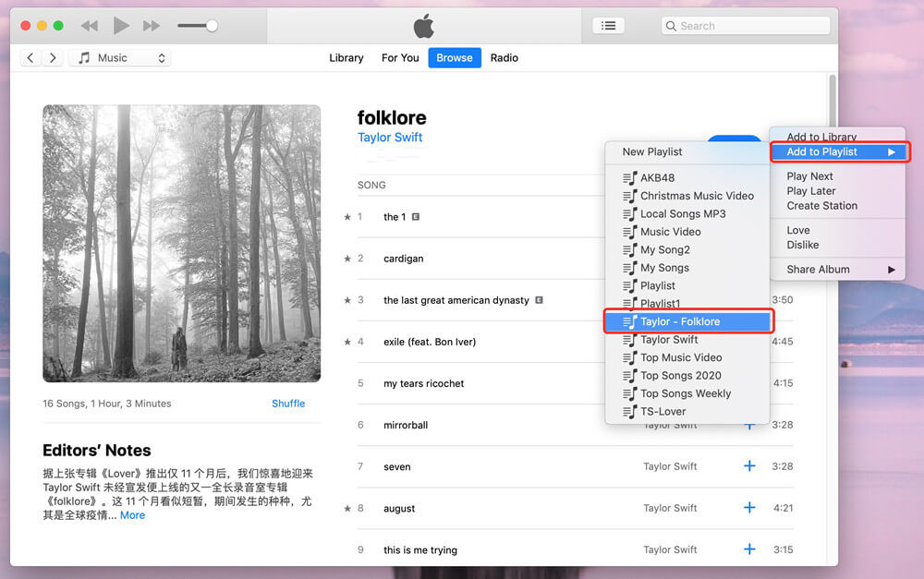Image resolution: width=924 pixels, height=579 pixels.
Task: Click the fast forward next track button
Action: [x=152, y=26]
